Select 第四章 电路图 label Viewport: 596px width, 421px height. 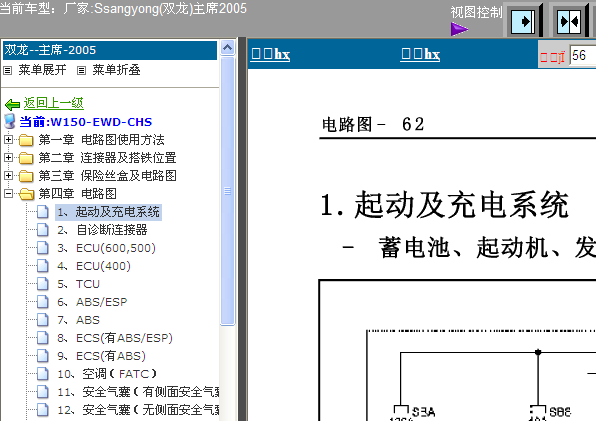78,194
